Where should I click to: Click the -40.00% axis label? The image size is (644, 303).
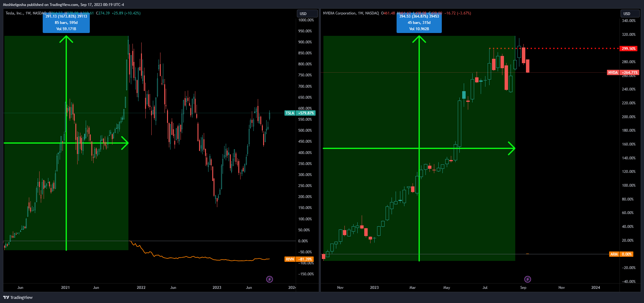point(628,282)
